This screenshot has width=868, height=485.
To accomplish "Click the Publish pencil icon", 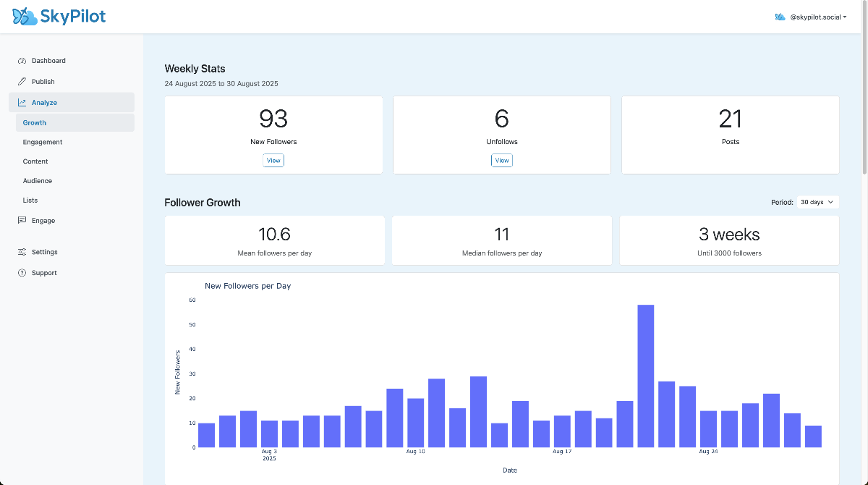I will click(x=23, y=81).
